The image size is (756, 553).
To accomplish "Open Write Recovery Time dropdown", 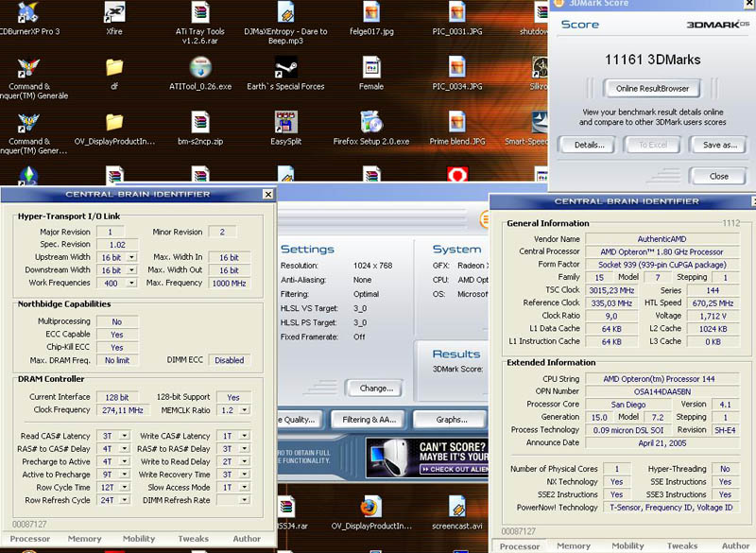I will point(245,475).
